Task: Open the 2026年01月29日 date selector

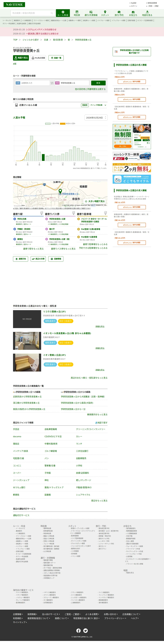Action: click(96, 117)
